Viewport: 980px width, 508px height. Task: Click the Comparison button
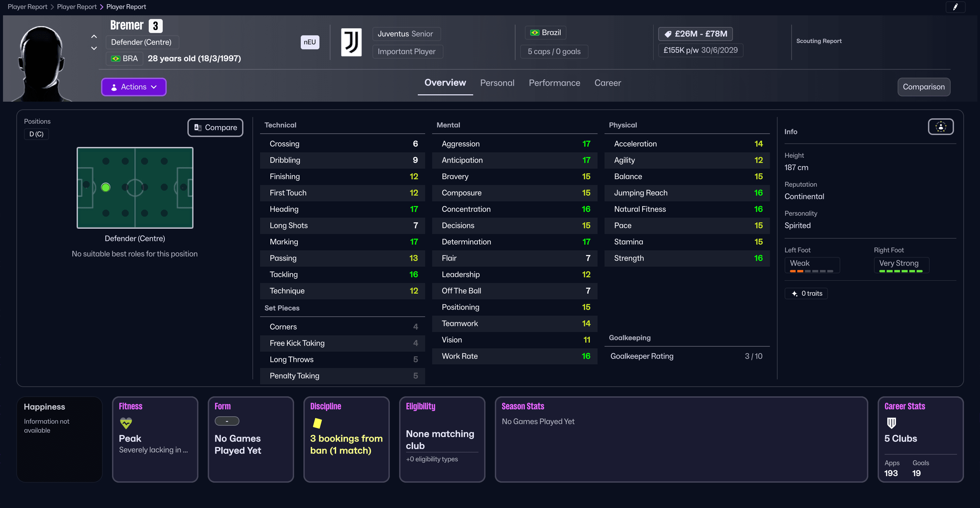click(x=923, y=87)
